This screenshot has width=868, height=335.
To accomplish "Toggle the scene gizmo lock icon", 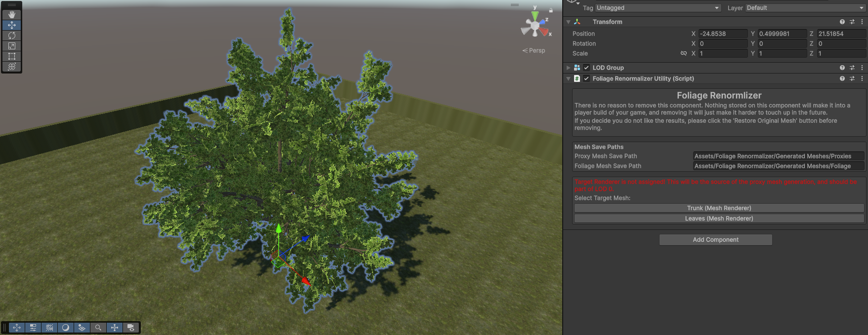I will pos(551,10).
